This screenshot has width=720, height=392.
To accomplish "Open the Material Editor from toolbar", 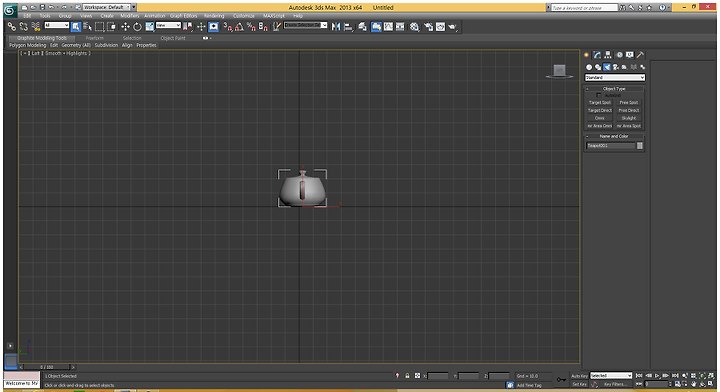I will [x=414, y=27].
